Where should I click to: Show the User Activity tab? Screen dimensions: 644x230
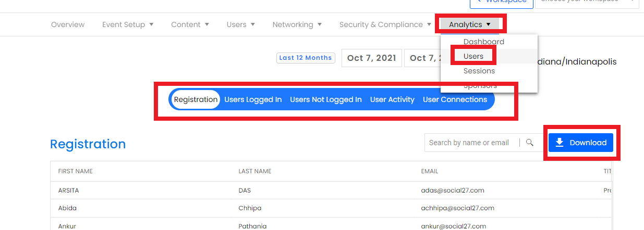(x=392, y=99)
